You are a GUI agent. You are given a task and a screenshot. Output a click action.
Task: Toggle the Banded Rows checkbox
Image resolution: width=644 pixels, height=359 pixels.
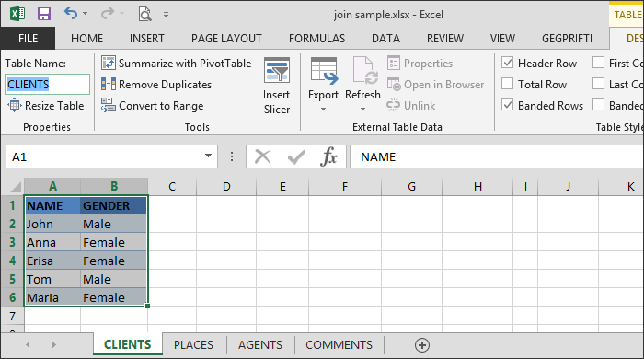(x=508, y=105)
